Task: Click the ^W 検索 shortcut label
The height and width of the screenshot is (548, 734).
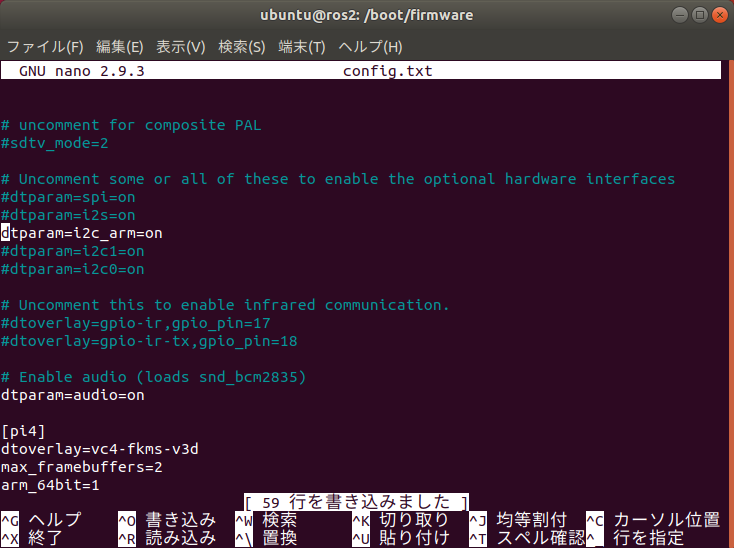Action: (266, 520)
